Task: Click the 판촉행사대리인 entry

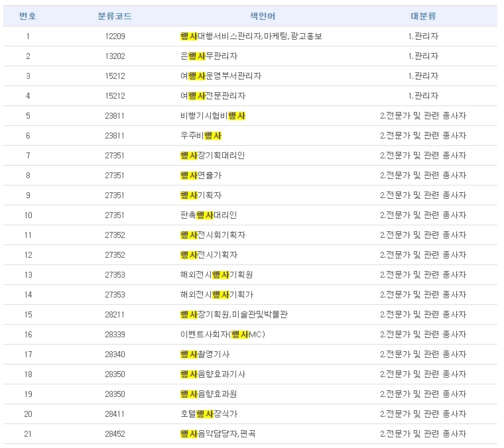Action: [208, 215]
